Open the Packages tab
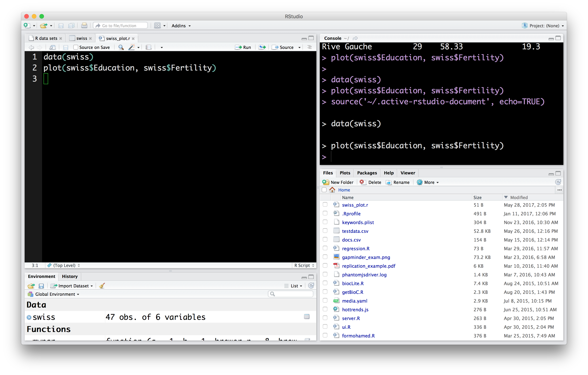588x375 pixels. pyautogui.click(x=367, y=173)
